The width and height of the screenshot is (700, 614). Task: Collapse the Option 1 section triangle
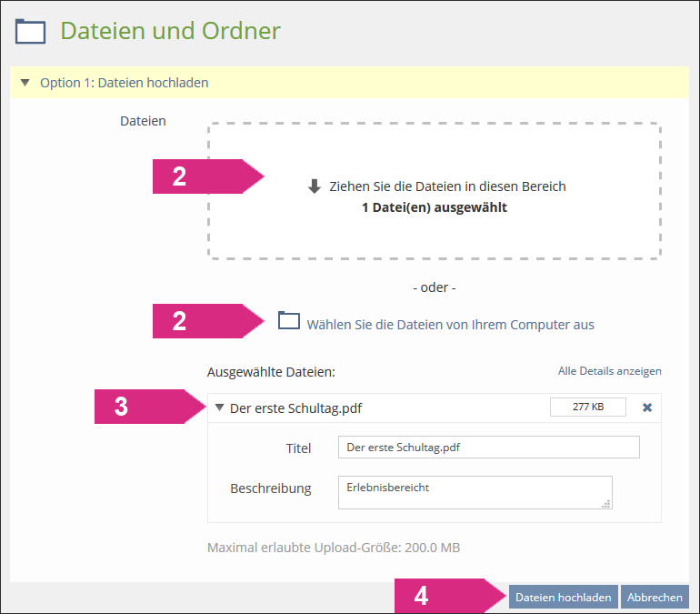coord(25,83)
